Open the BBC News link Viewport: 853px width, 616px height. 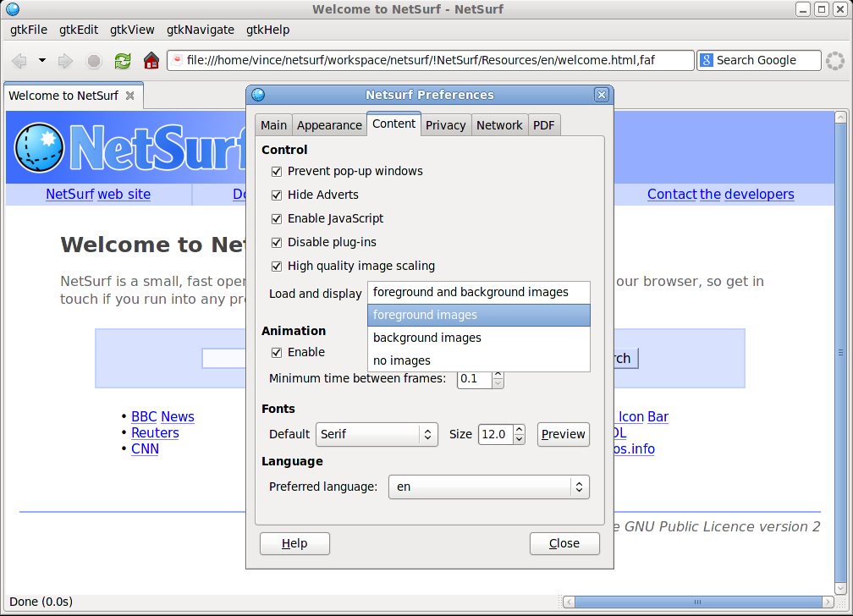point(162,417)
